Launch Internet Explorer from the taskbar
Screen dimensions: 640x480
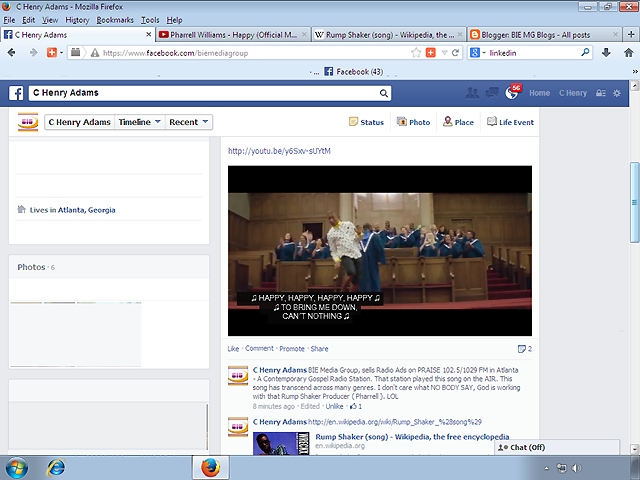(56, 468)
